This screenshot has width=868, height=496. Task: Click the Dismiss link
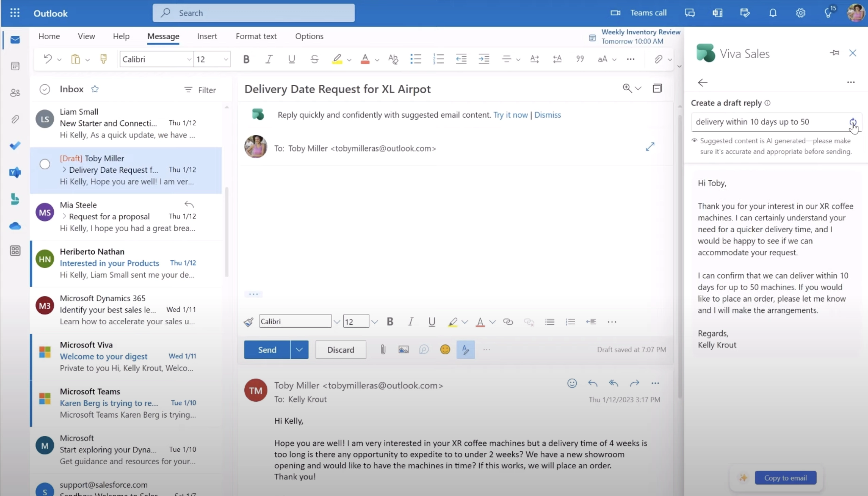click(547, 115)
